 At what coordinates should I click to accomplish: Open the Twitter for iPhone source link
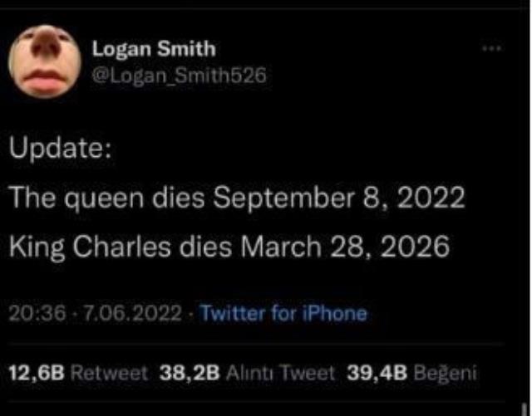tap(283, 313)
